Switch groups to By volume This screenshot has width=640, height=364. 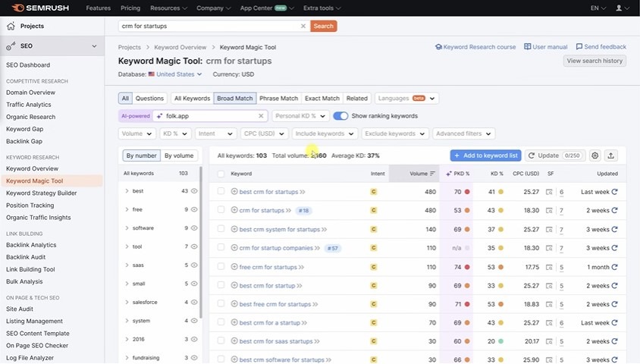coord(179,155)
